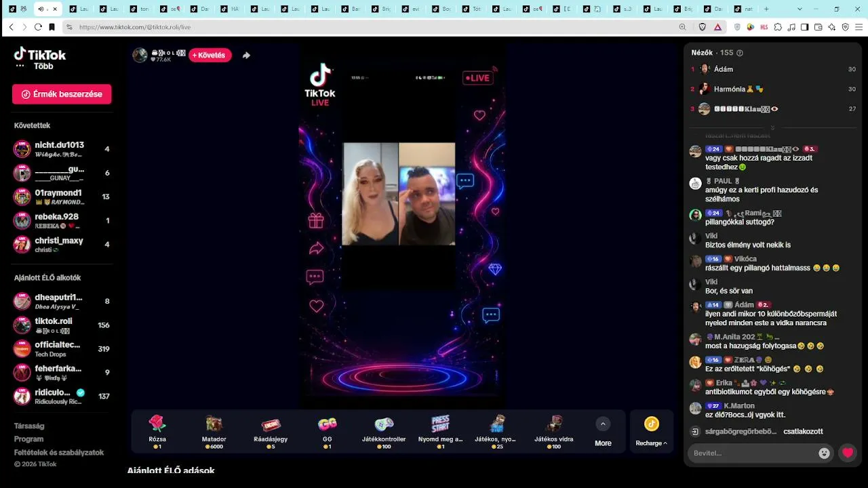Open officialtec... Tech Drops recommended live
The height and width of the screenshot is (488, 868).
pos(62,349)
